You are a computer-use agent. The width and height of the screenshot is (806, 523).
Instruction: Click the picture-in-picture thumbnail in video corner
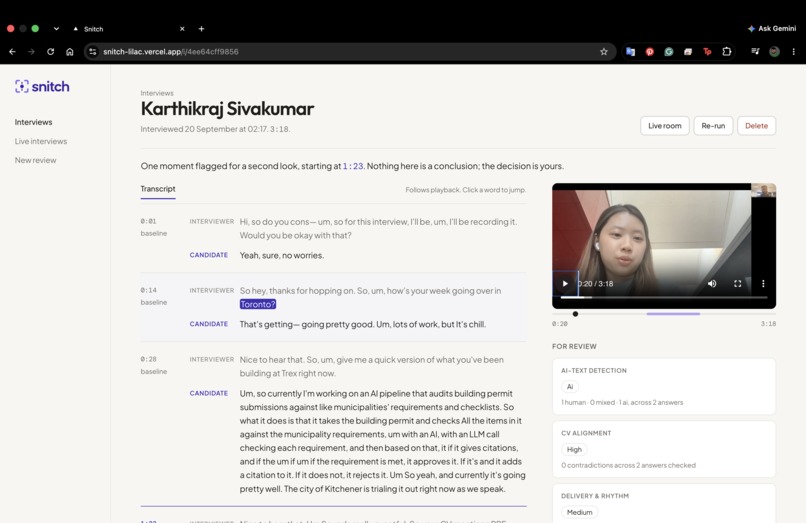[x=763, y=190]
